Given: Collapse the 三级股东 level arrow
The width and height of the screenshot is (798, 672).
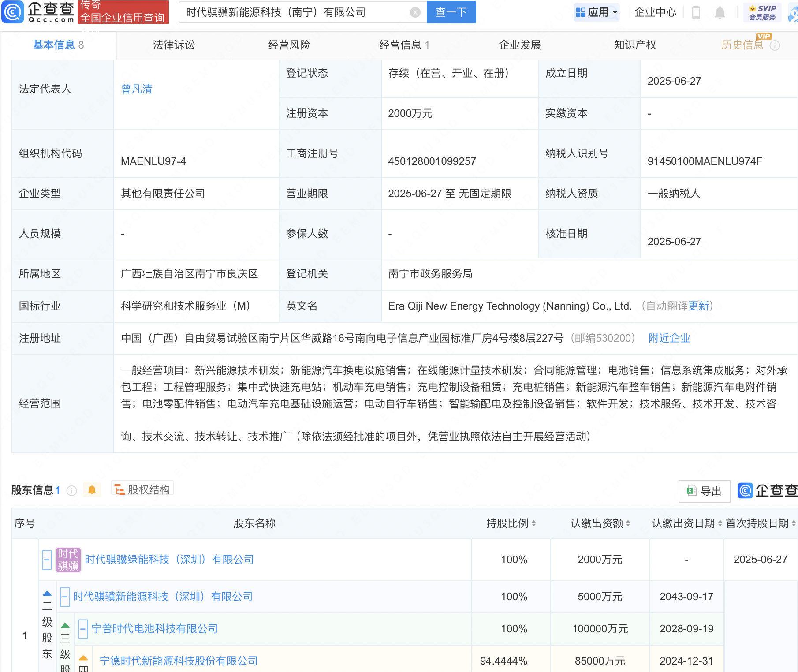Looking at the screenshot, I should click(x=65, y=626).
